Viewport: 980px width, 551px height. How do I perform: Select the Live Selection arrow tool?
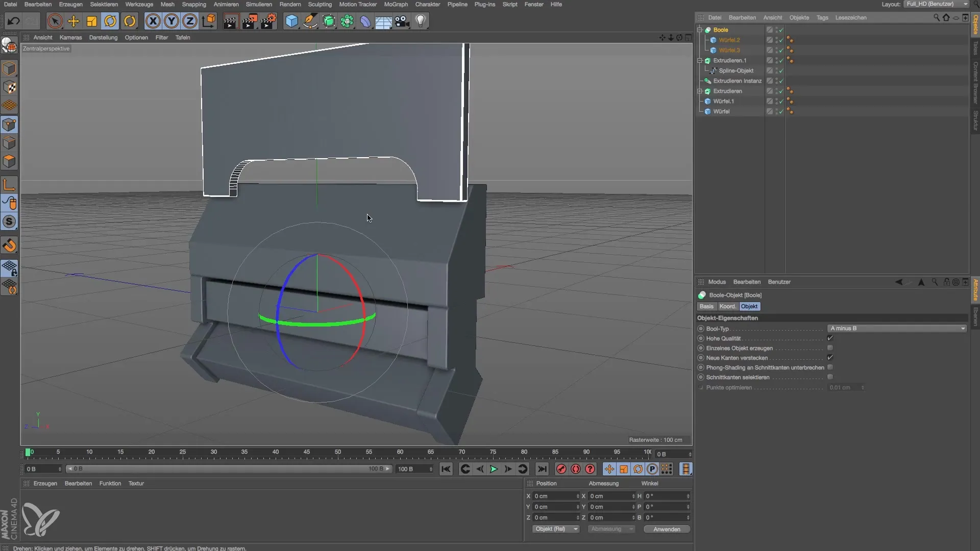coord(55,21)
